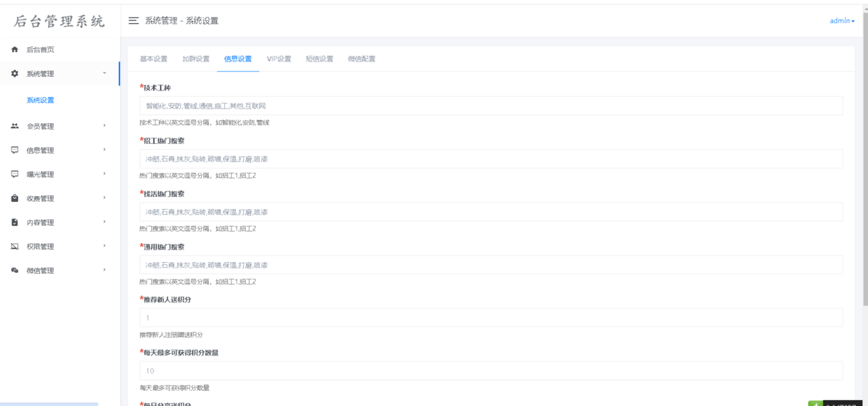Click the document icon for 内容管理
This screenshot has width=868, height=406.
[14, 222]
